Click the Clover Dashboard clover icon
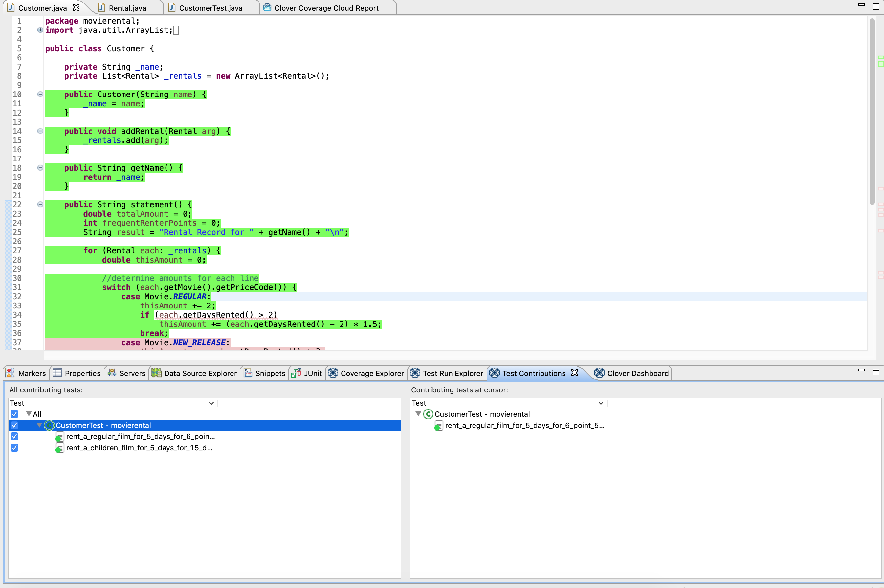 click(600, 373)
